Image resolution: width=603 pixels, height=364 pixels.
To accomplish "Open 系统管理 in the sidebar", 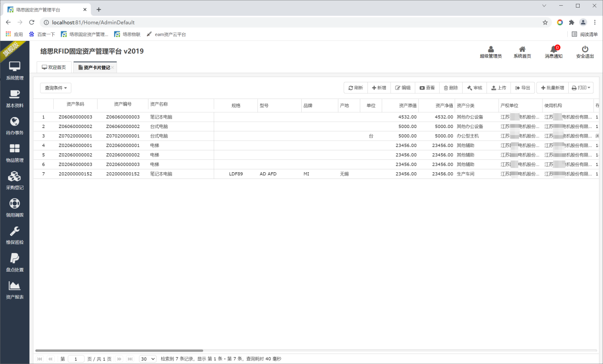I will pos(15,71).
